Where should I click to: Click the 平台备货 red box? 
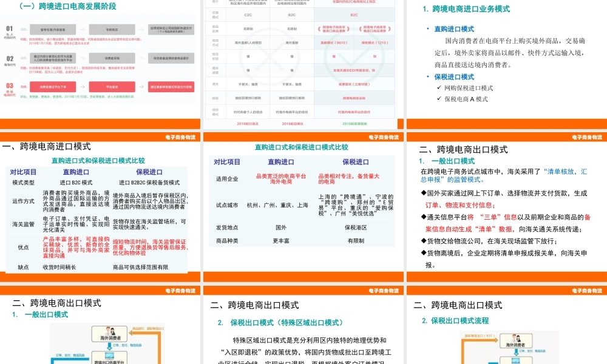113,86
